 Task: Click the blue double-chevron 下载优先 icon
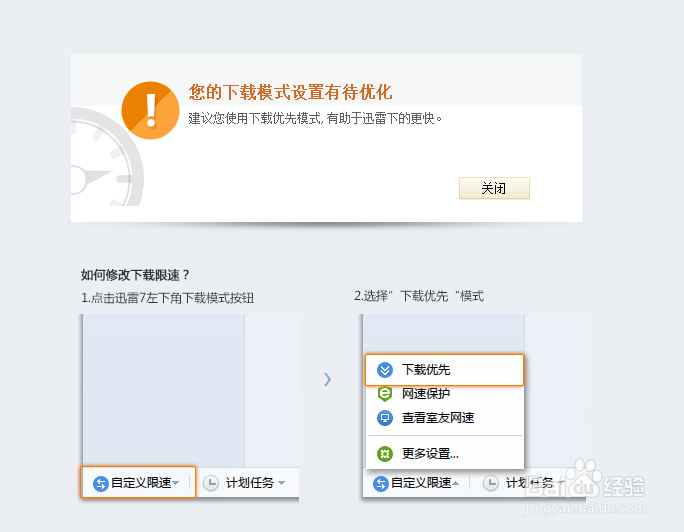click(385, 370)
